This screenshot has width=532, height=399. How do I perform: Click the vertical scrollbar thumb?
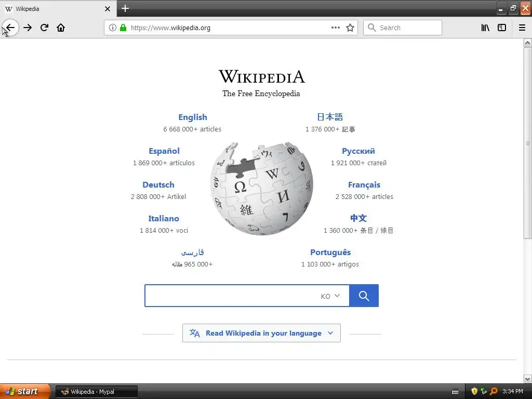pos(527,143)
